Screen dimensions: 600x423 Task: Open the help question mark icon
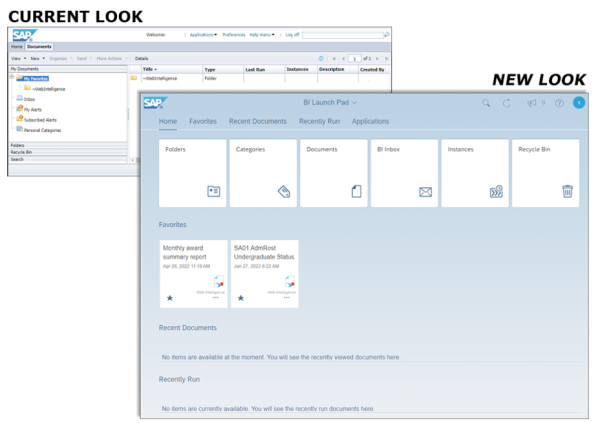point(559,103)
